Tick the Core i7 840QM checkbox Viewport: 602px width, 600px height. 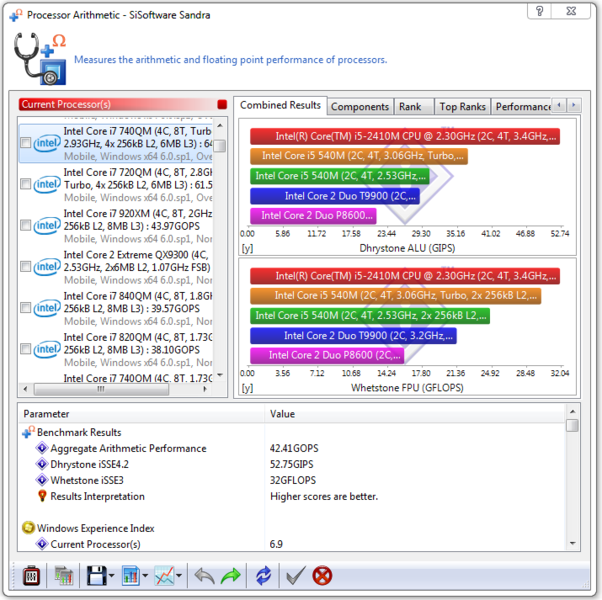[x=26, y=307]
